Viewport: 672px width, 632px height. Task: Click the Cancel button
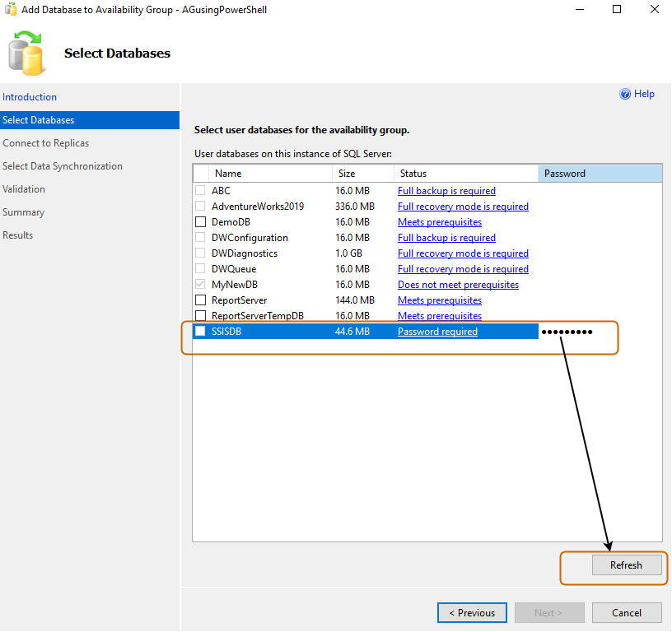click(x=626, y=612)
